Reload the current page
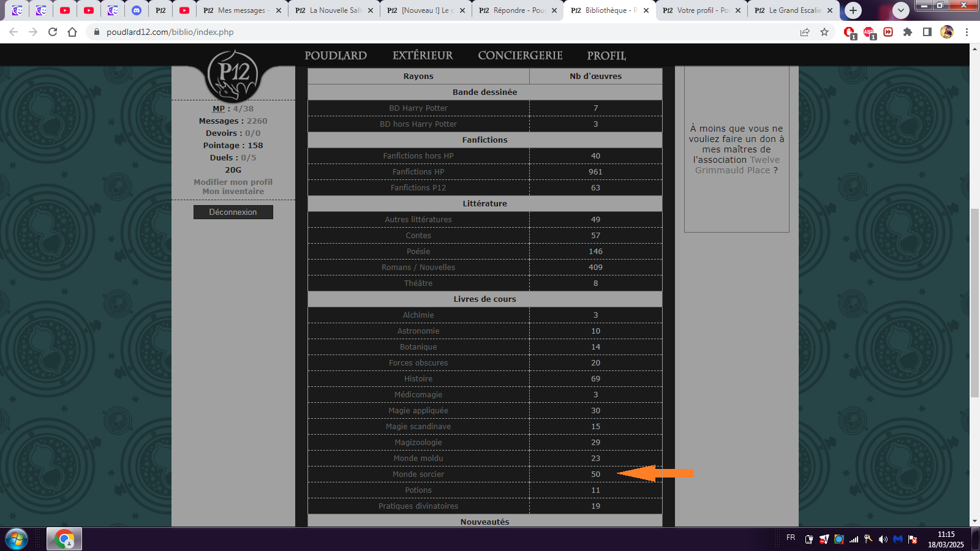Image resolution: width=980 pixels, height=551 pixels. point(53,32)
